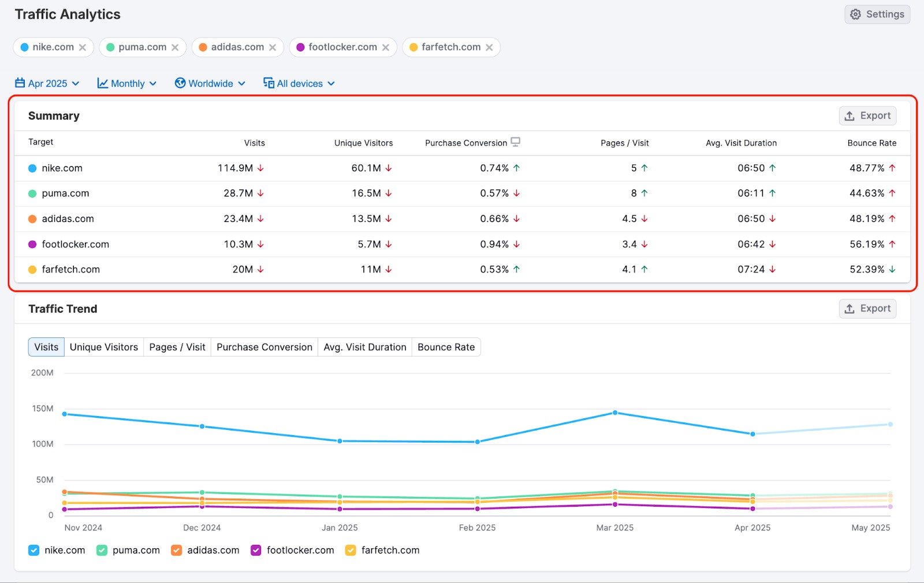
Task: Select the Purchase Conversion trend tab
Action: [264, 347]
